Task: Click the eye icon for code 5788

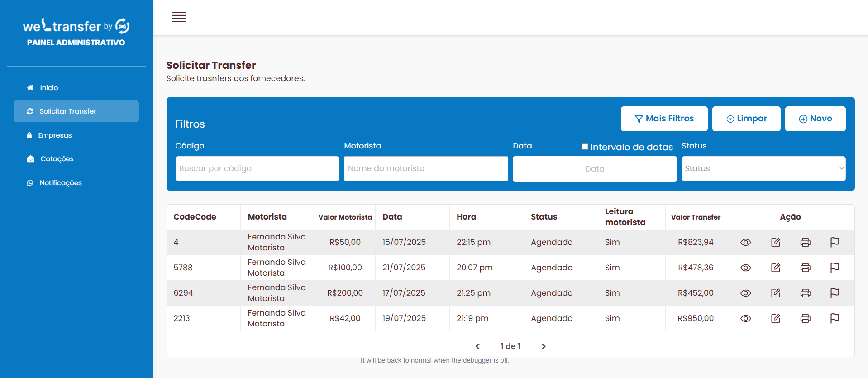Action: (745, 268)
